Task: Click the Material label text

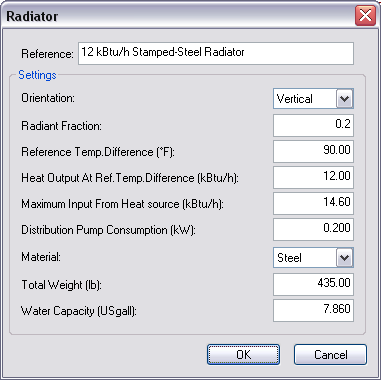Action: 41,257
